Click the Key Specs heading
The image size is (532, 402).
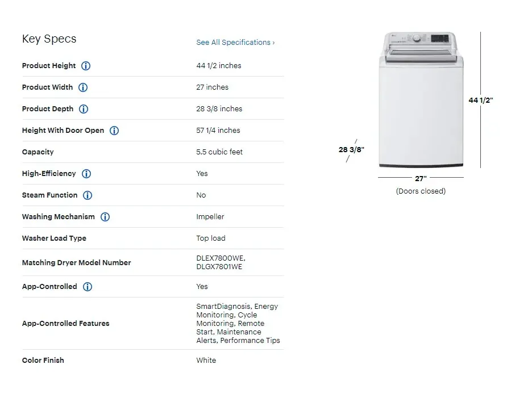coord(49,39)
